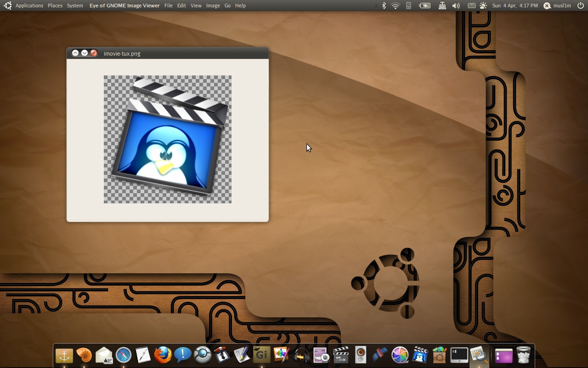Image resolution: width=588 pixels, height=368 pixels.
Task: Open the mail envelope with contact card in dock
Action: 104,355
